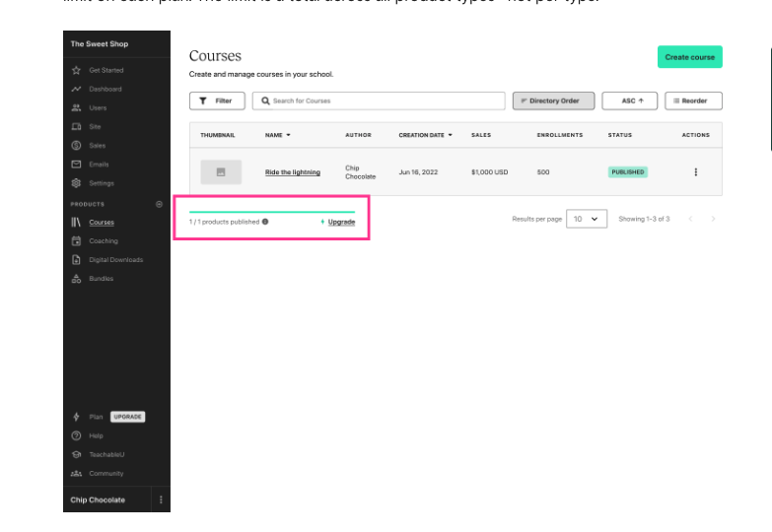Open the Results per page dropdown

(x=587, y=219)
